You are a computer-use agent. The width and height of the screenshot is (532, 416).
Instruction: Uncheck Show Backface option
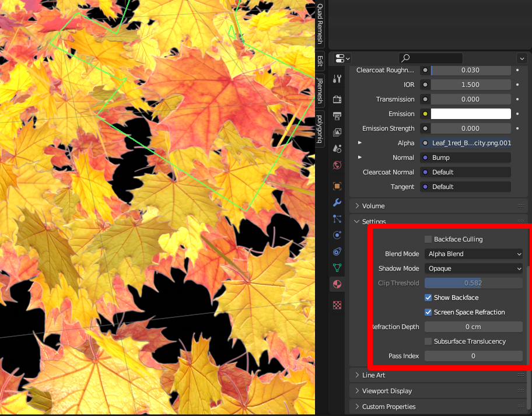click(428, 298)
